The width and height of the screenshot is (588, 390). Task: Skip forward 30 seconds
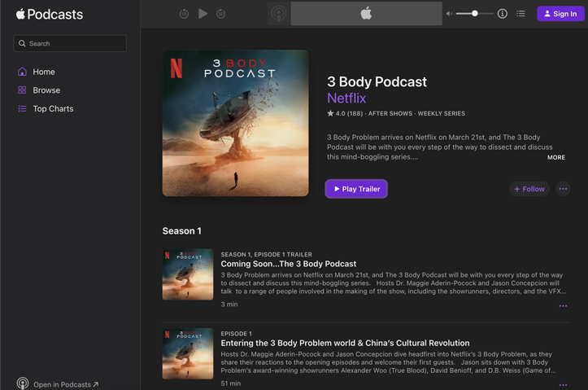point(221,14)
